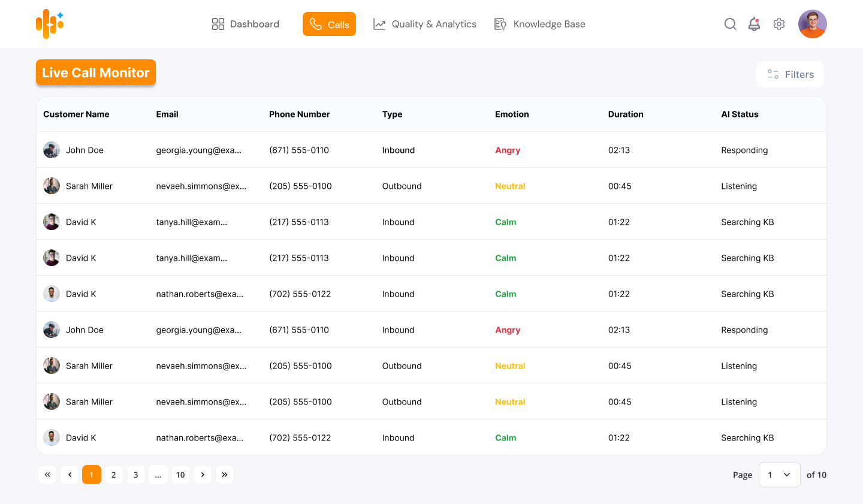This screenshot has width=863, height=504.
Task: Click the pagination ellipsis button
Action: click(158, 475)
